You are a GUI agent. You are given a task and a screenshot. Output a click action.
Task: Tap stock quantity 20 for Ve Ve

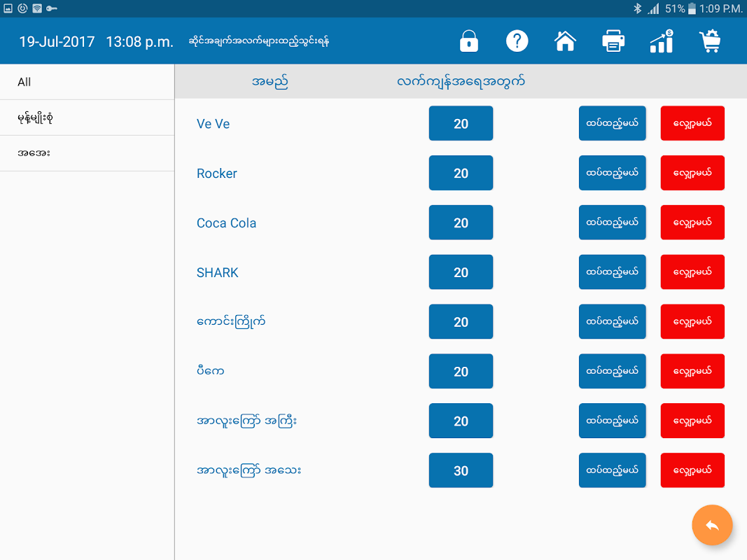(461, 123)
